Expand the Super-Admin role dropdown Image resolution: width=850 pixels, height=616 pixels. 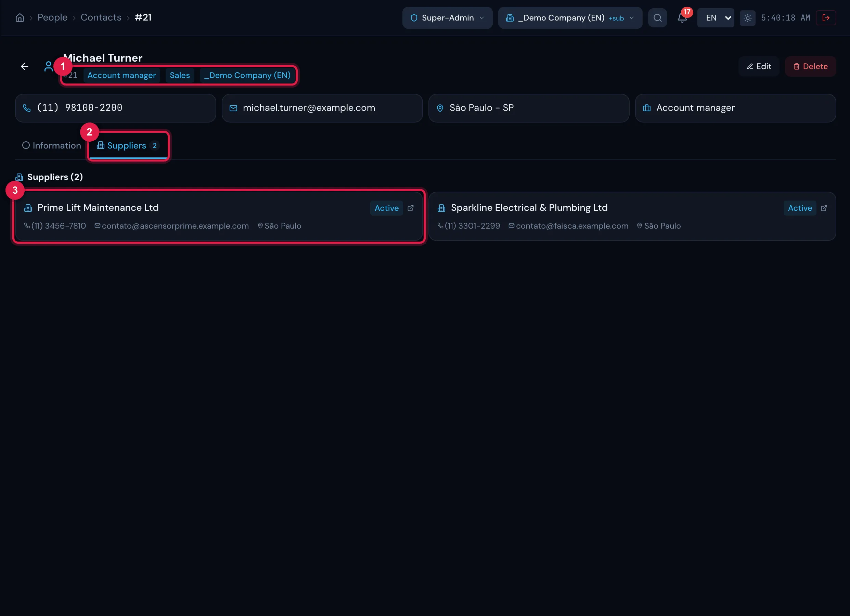pos(447,17)
